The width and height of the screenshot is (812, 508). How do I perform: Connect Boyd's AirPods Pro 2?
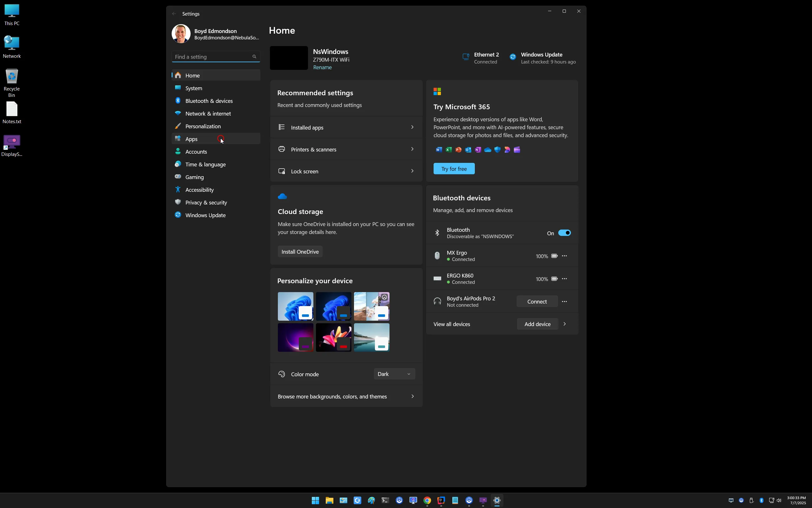coord(537,301)
